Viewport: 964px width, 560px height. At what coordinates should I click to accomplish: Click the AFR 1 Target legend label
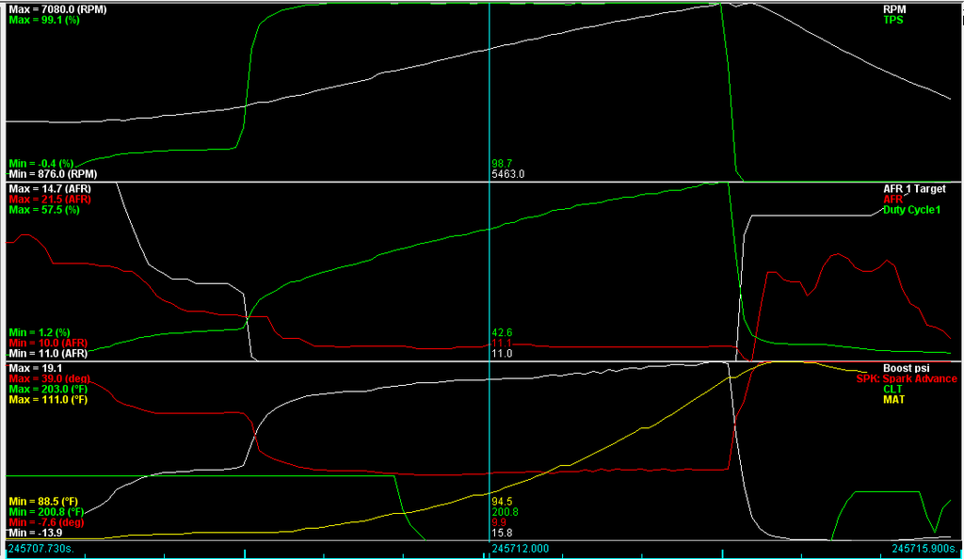[920, 189]
